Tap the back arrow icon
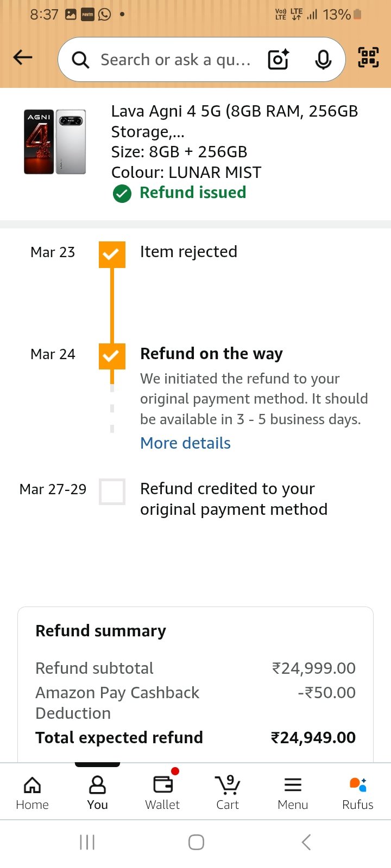This screenshot has width=391, height=868. [x=23, y=58]
